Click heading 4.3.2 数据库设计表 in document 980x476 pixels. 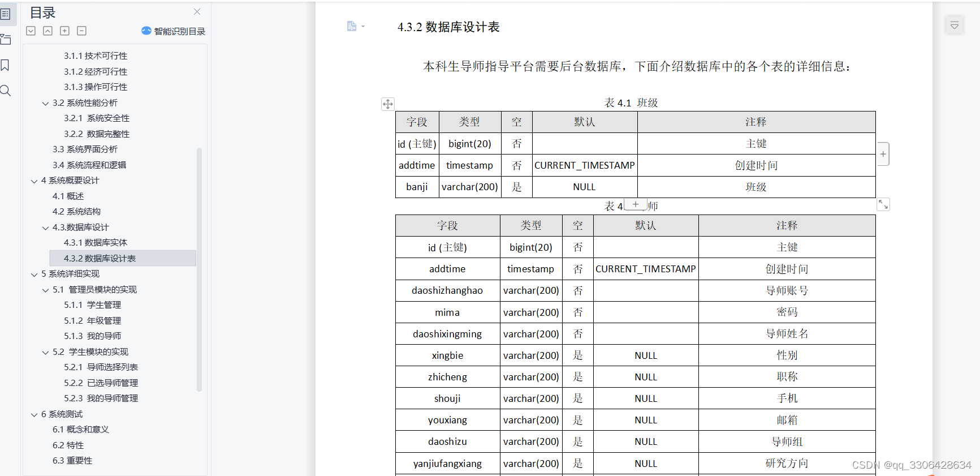point(448,27)
